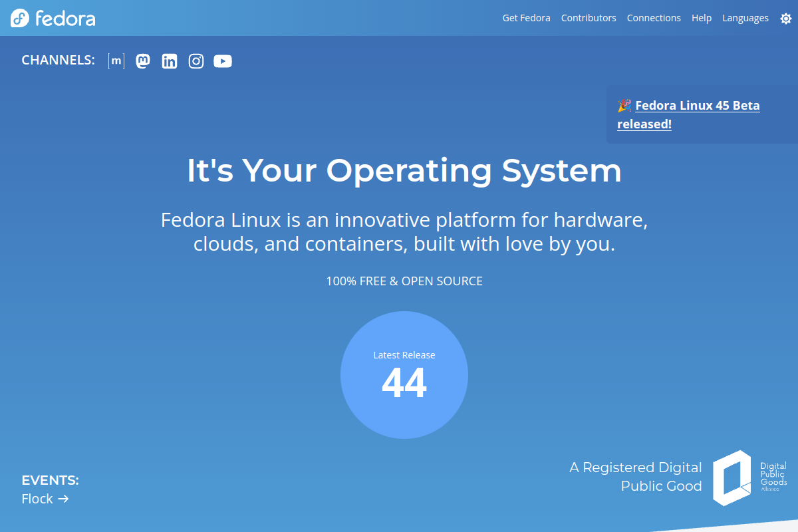This screenshot has width=798, height=532.
Task: Open the Help menu
Action: 702,18
